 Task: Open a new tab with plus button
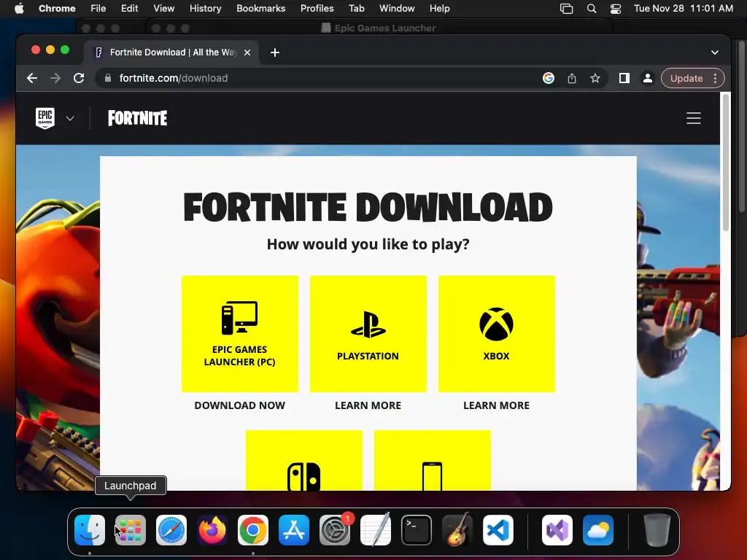[275, 52]
